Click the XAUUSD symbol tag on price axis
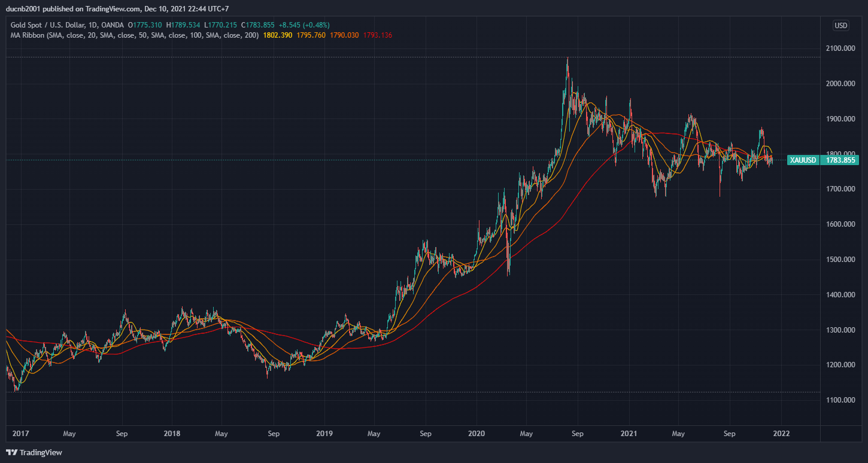 pos(803,160)
